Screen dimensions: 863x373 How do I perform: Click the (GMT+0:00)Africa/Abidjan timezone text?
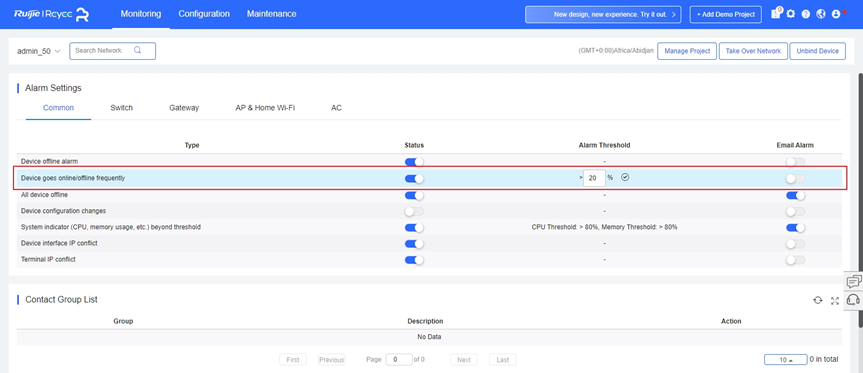point(616,51)
